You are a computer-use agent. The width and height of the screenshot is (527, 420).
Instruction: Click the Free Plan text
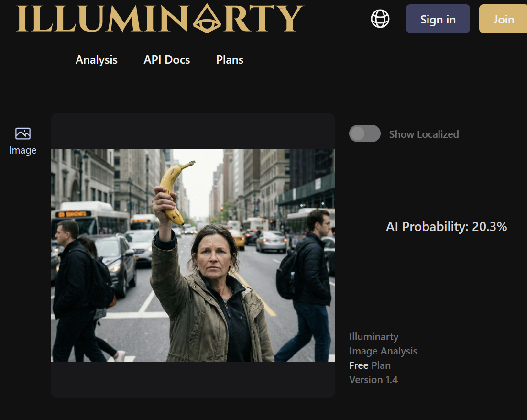(x=370, y=365)
